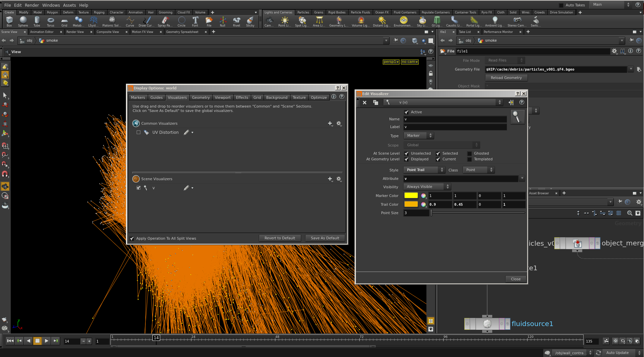Open the Windows menu
644x357 pixels.
(51, 5)
